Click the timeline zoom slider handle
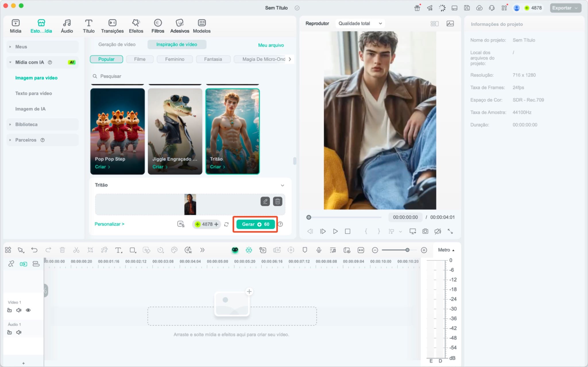This screenshot has width=588, height=367. pos(407,250)
